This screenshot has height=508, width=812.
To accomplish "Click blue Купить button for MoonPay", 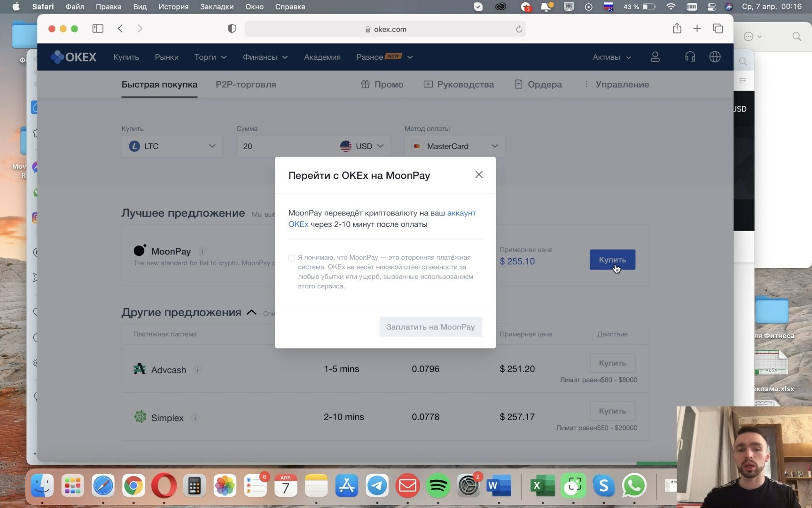I will [x=612, y=260].
